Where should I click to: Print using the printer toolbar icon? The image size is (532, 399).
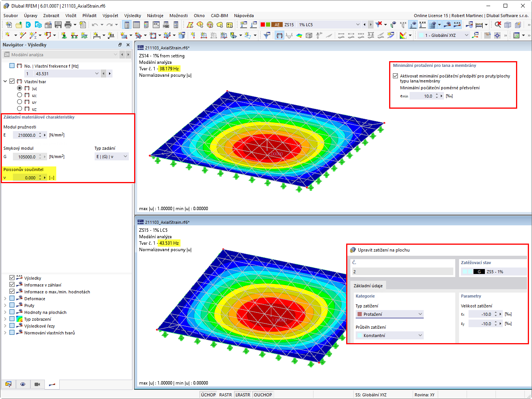pos(68,25)
